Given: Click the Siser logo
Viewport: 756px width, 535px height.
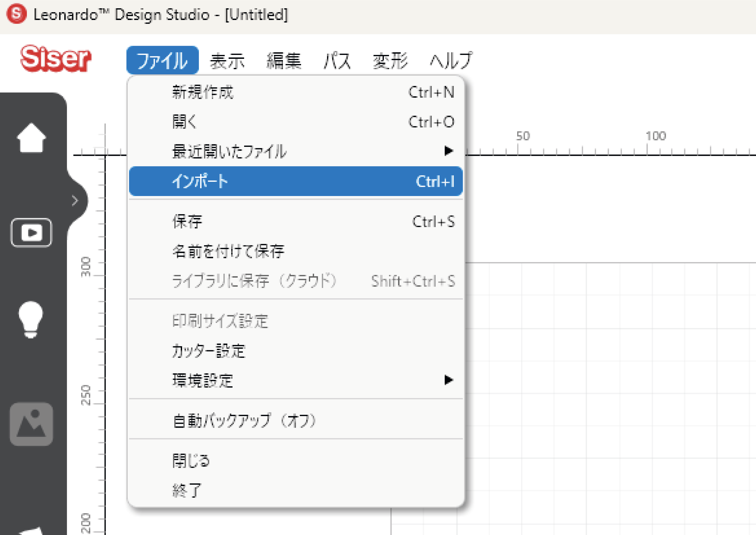Looking at the screenshot, I should 55,58.
